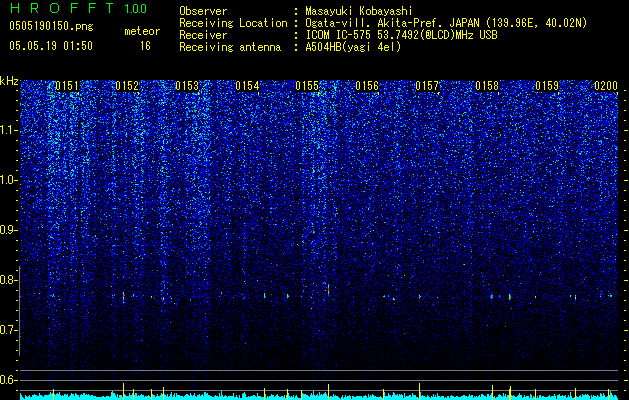Click the 1.0 frequency axis label
Screen dimensions: 629x400
[x=9, y=180]
